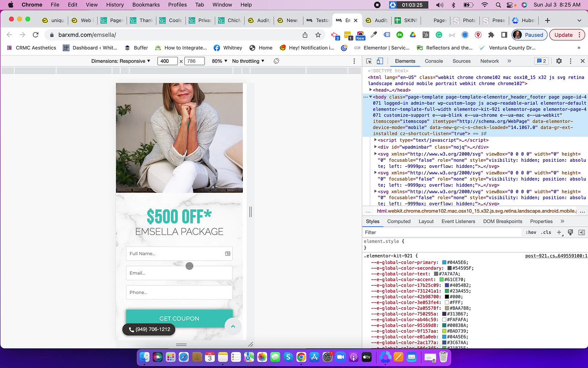The height and width of the screenshot is (368, 588).
Task: Add new style rule plus icon
Action: pyautogui.click(x=559, y=232)
